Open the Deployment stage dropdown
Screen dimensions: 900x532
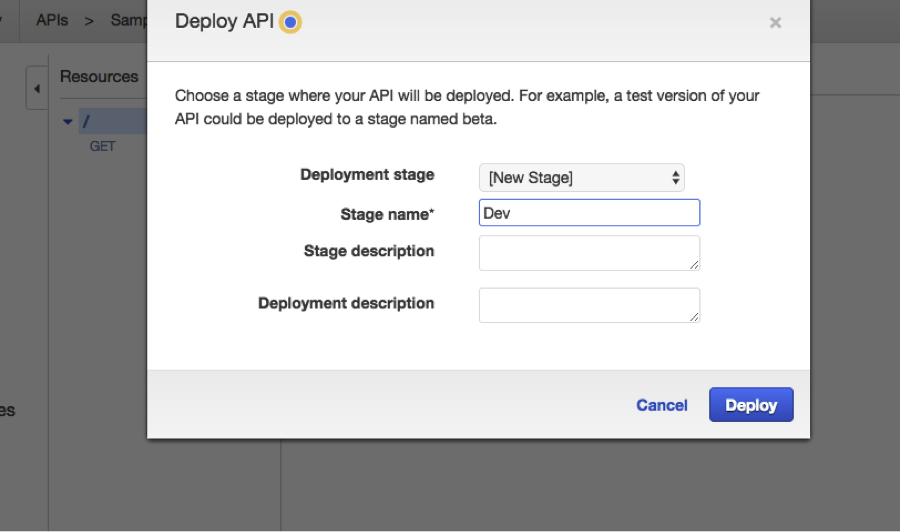[582, 177]
